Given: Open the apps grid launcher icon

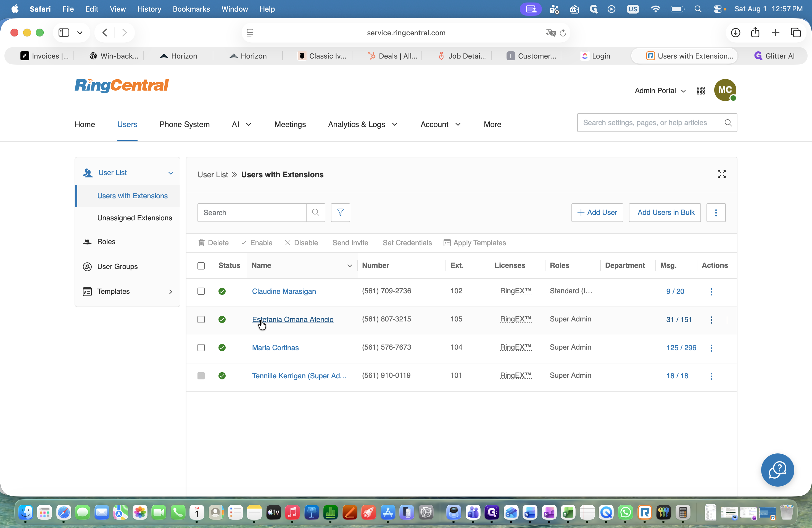Looking at the screenshot, I should tap(701, 91).
